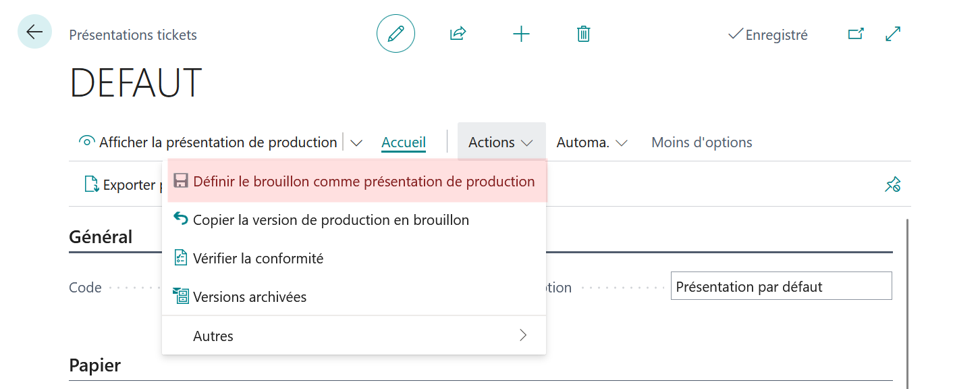Screen dimensions: 980x389
Task: Click archive icon beside Versions archivées
Action: pos(181,296)
